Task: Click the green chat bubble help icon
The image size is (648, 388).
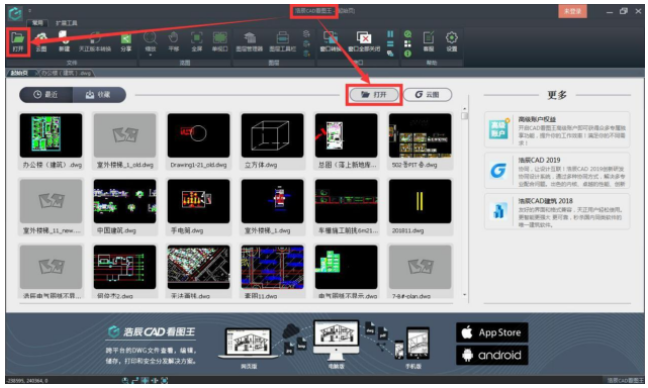Action: click(407, 34)
